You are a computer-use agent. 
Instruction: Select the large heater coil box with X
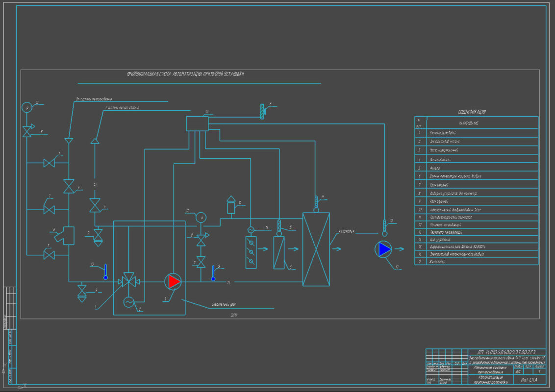pos(316,249)
